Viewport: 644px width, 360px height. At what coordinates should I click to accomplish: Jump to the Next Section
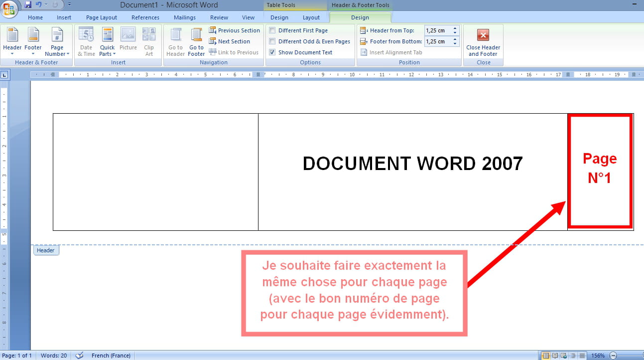(x=229, y=41)
